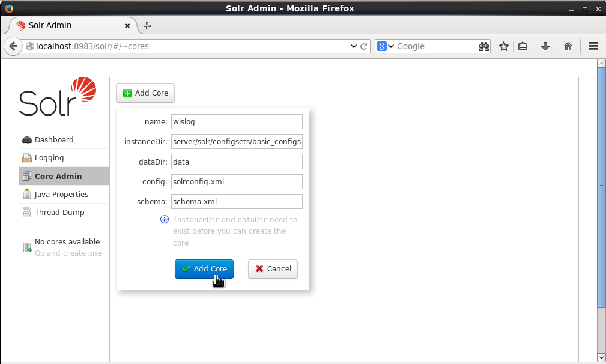Click the 'instanceDir:' label
This screenshot has height=364, width=606.
coord(146,142)
